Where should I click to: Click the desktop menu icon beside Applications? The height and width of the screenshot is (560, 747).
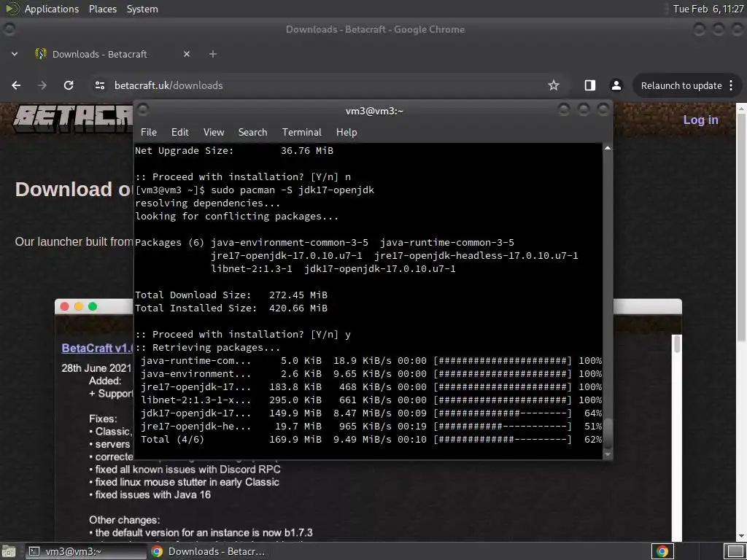tap(12, 8)
